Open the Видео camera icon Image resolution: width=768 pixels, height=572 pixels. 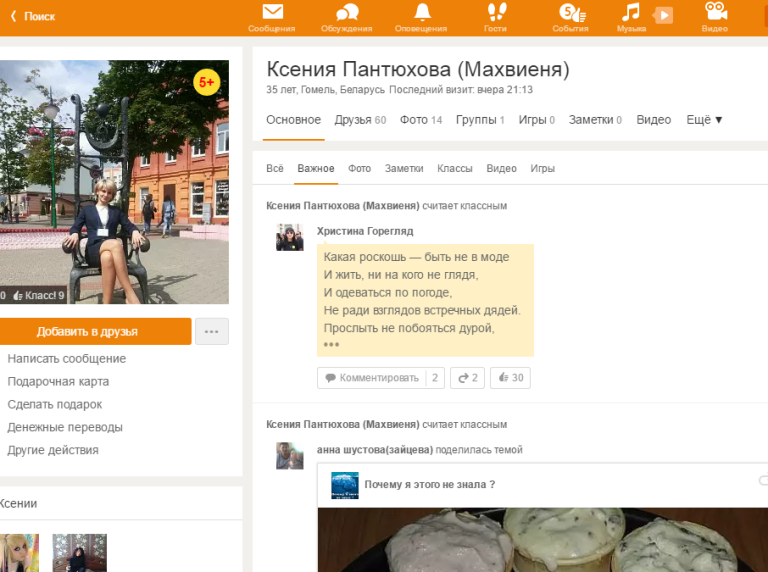click(715, 11)
